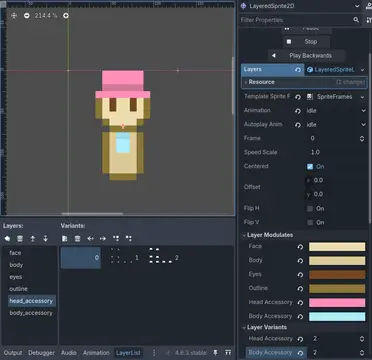
Task: Delete the selected layer (Layers trash icon)
Action: point(20,239)
